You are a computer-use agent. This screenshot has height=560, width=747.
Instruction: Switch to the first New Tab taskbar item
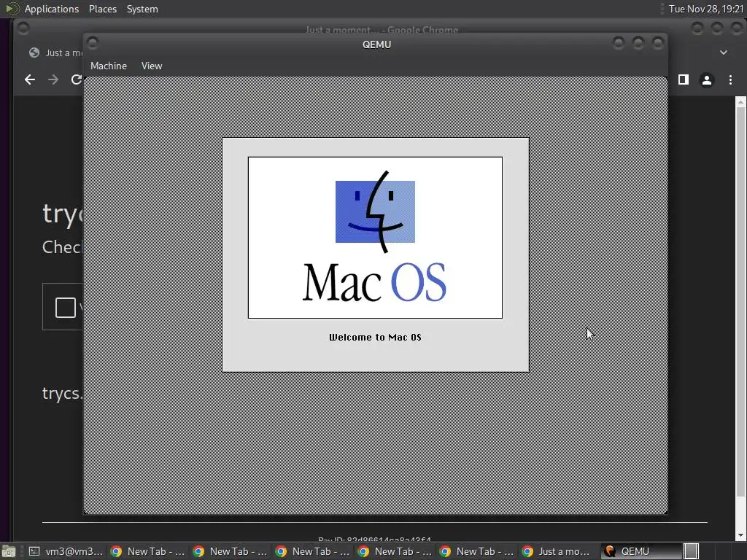click(147, 551)
